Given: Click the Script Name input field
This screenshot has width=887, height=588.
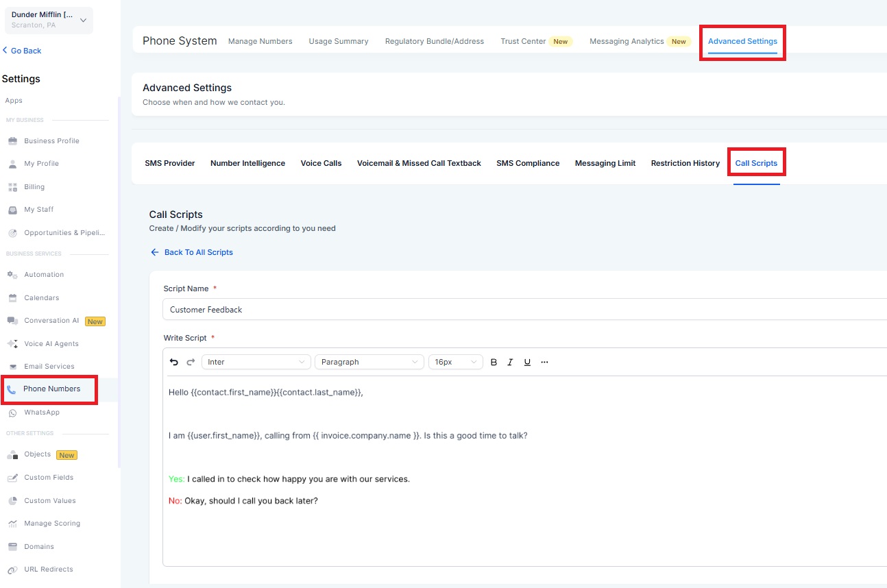Looking at the screenshot, I should (524, 309).
